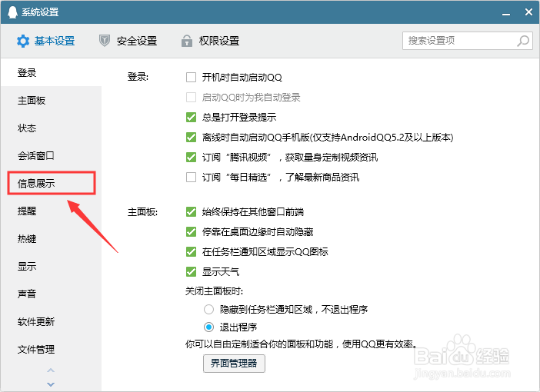
Task: Uncheck 离线时自动启动QQ手机版 option
Action: click(191, 137)
